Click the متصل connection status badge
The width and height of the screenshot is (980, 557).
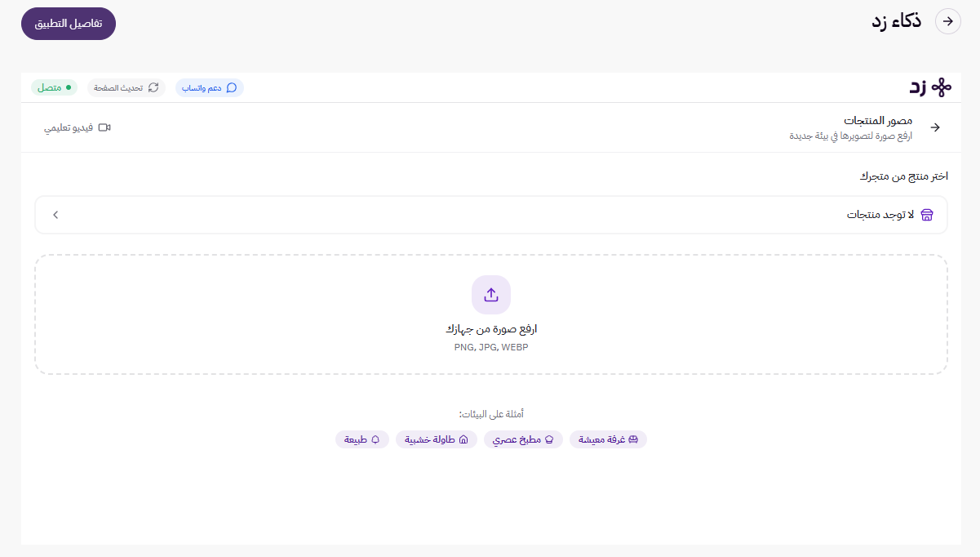tap(54, 87)
